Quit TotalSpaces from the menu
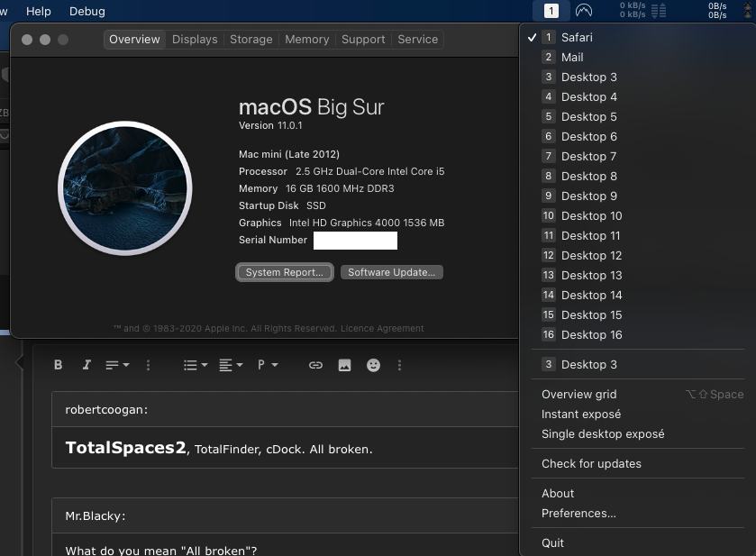The image size is (756, 556). [637, 543]
